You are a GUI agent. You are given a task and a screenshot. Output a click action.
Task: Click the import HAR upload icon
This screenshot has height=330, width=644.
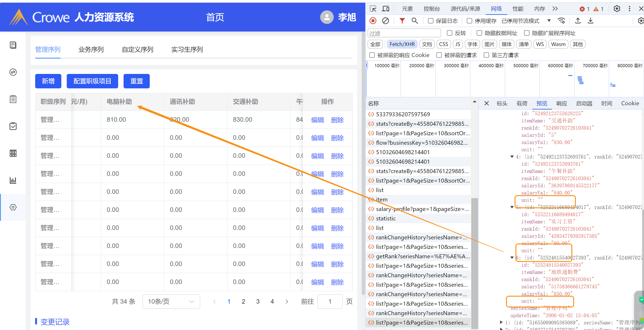(578, 21)
